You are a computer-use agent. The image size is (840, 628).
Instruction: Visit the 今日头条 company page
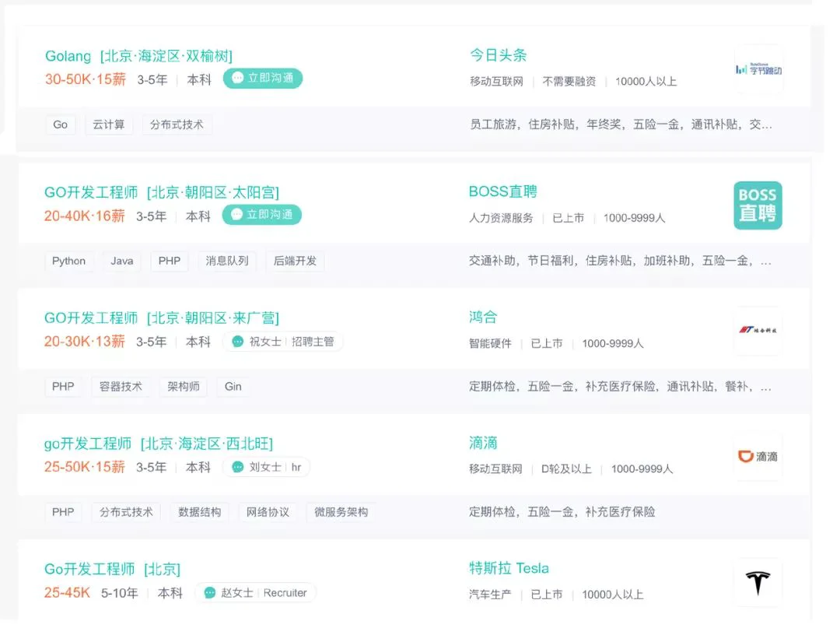coord(498,55)
